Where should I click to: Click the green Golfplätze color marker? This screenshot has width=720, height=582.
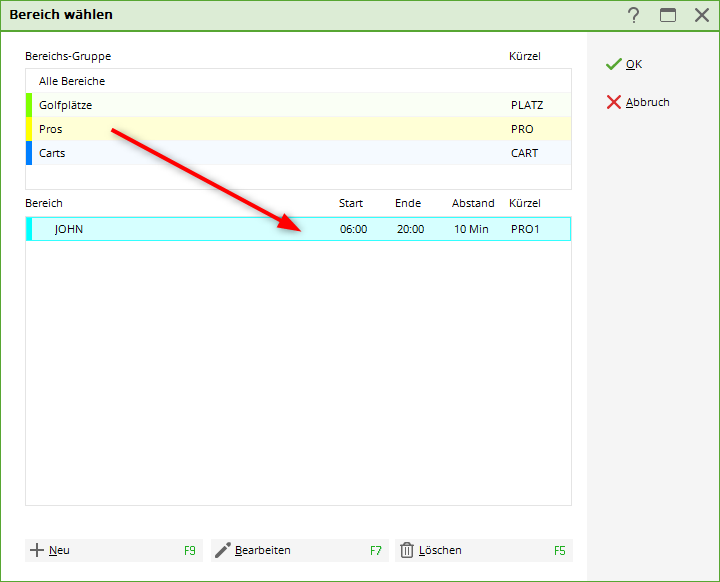[x=29, y=105]
